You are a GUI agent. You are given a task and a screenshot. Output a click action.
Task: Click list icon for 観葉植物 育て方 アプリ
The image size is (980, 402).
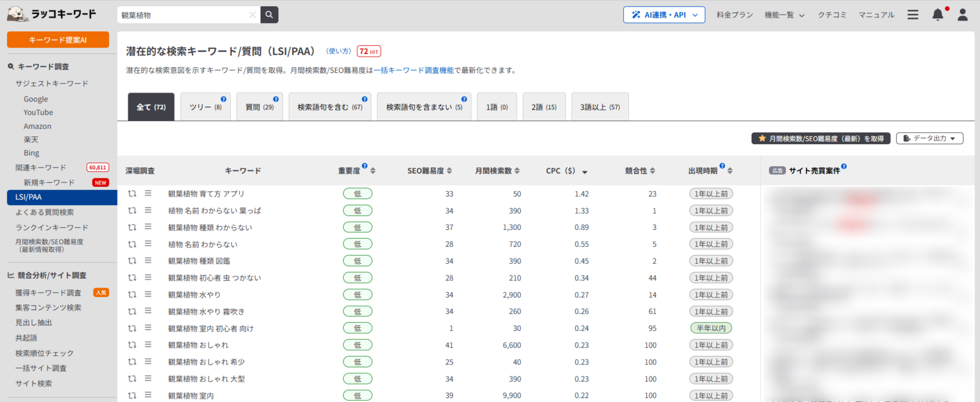148,193
